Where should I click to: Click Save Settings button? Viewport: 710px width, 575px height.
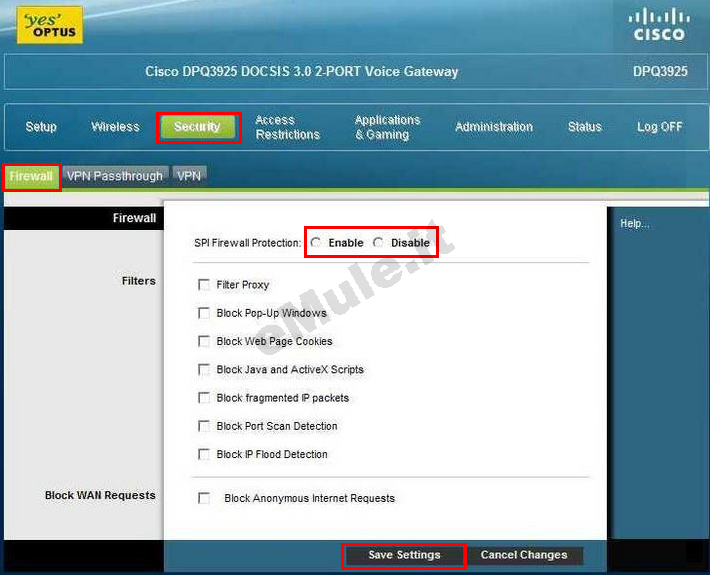[404, 556]
